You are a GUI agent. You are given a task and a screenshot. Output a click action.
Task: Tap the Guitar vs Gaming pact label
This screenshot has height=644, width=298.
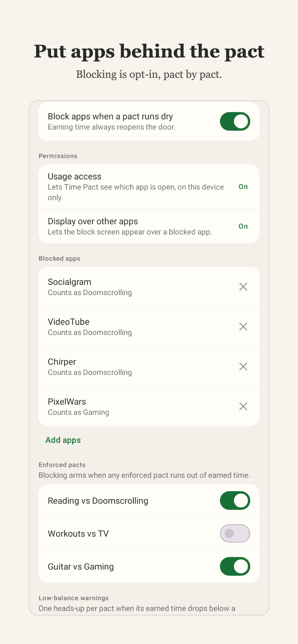81,567
